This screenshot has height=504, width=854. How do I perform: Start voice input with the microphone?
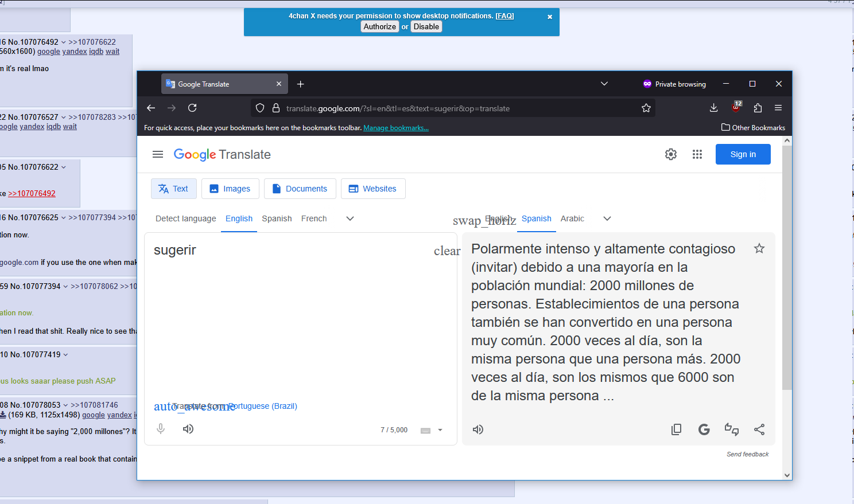pyautogui.click(x=161, y=429)
